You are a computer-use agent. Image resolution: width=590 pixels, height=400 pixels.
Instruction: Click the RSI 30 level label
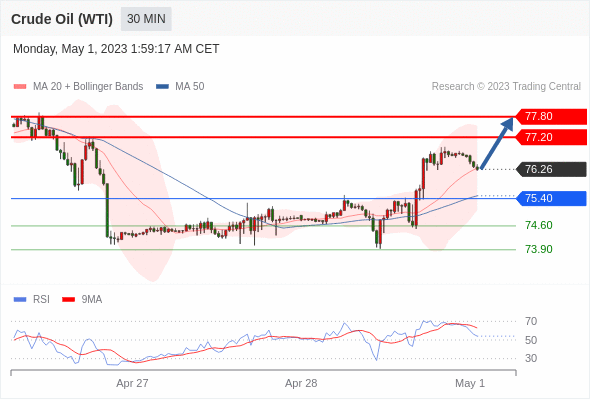click(x=531, y=358)
